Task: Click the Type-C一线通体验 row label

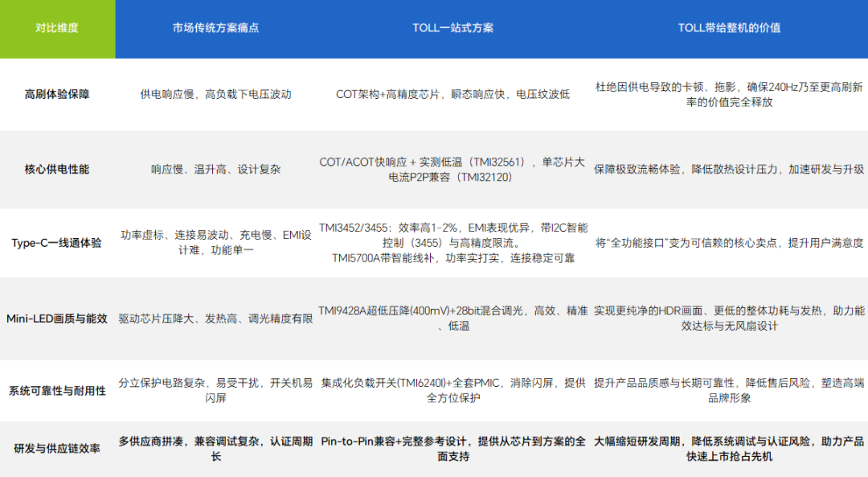Action: click(x=57, y=243)
